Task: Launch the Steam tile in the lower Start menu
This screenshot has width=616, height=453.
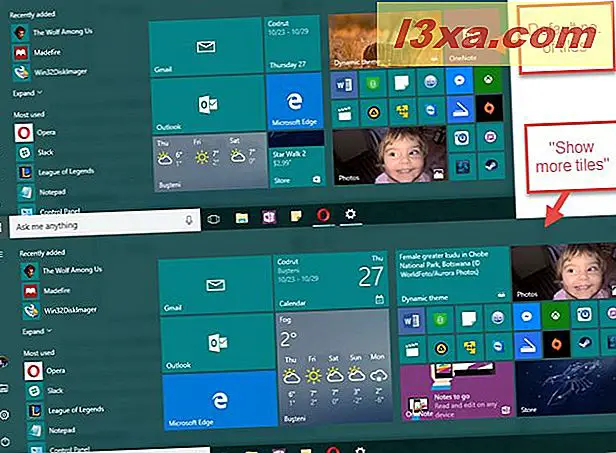Action: click(585, 343)
